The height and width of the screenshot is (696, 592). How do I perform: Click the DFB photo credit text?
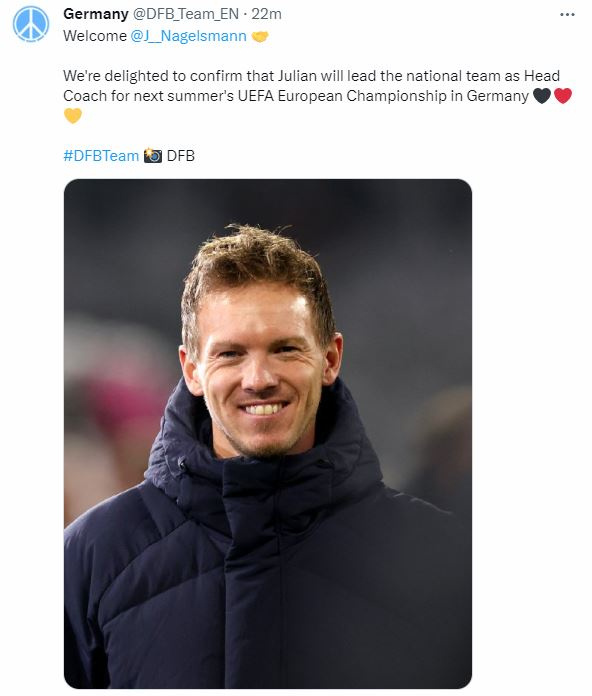(x=181, y=156)
